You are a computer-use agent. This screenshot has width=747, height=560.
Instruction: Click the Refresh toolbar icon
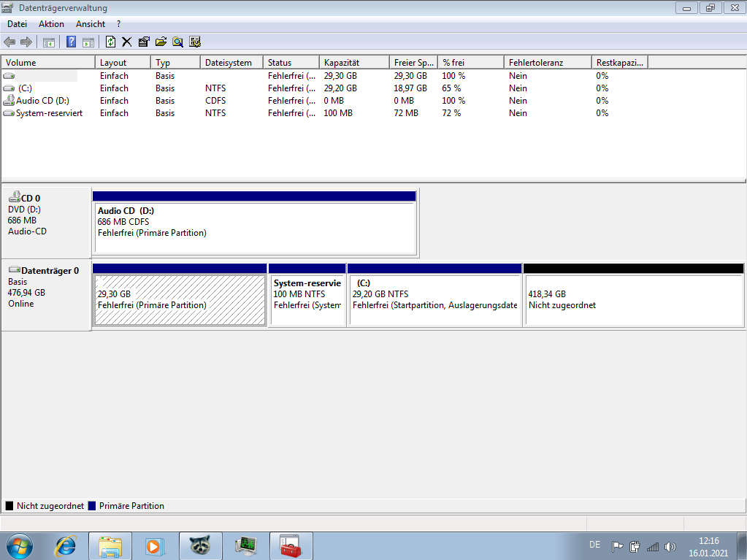(x=110, y=42)
